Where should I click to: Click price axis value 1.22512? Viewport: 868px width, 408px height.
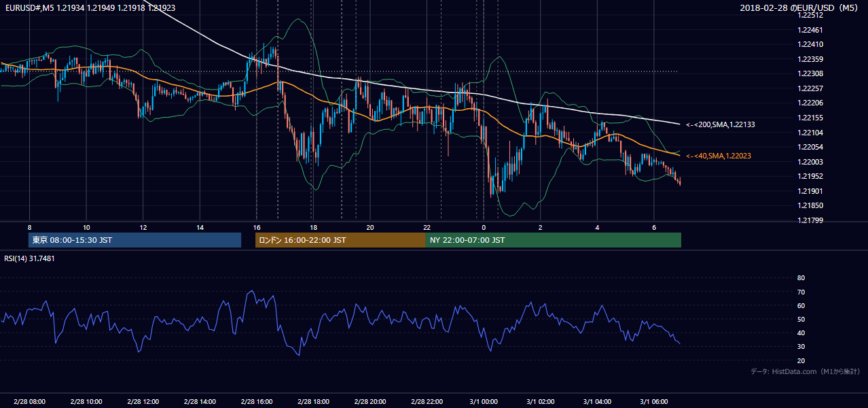pos(810,15)
